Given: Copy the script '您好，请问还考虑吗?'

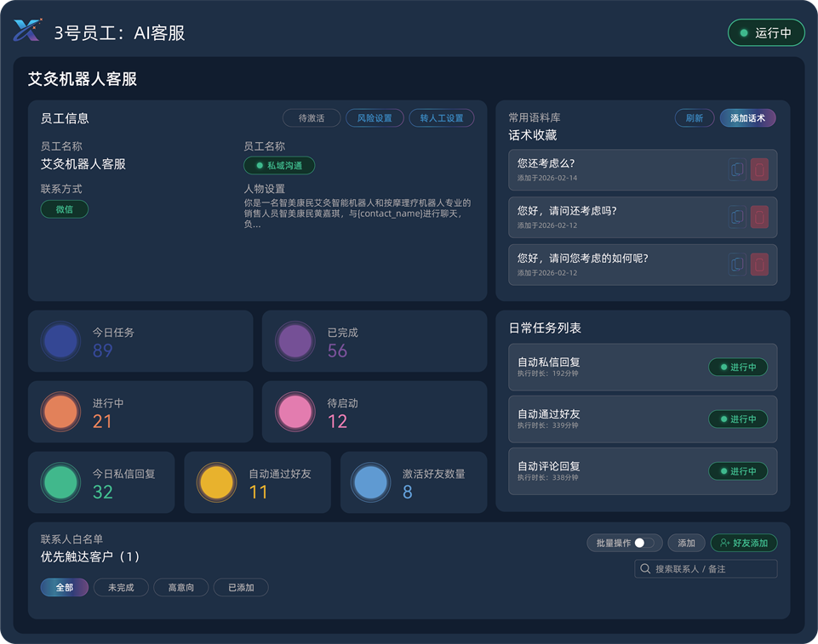Looking at the screenshot, I should pos(737,217).
